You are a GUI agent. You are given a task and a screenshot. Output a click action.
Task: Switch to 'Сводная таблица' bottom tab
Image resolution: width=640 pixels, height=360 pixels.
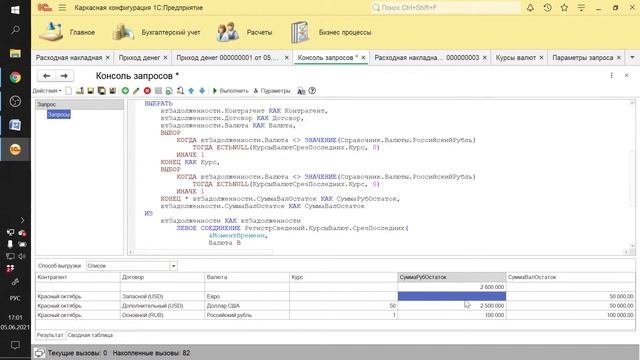90,335
